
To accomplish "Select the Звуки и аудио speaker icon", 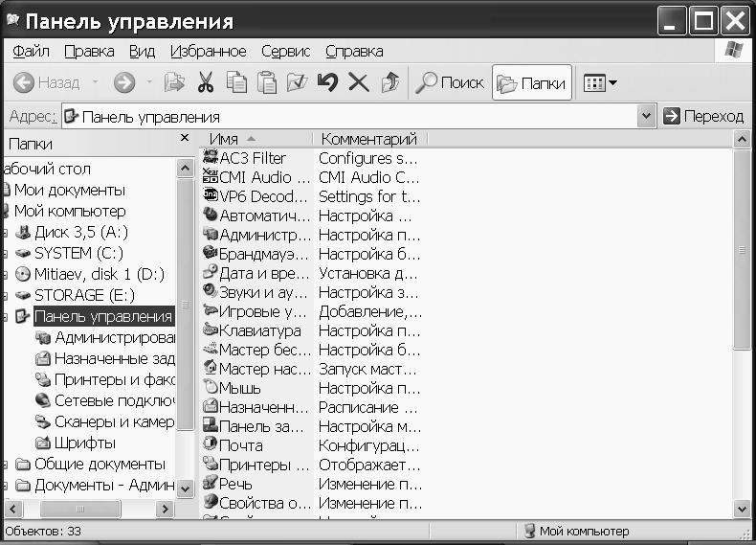I will tap(211, 291).
